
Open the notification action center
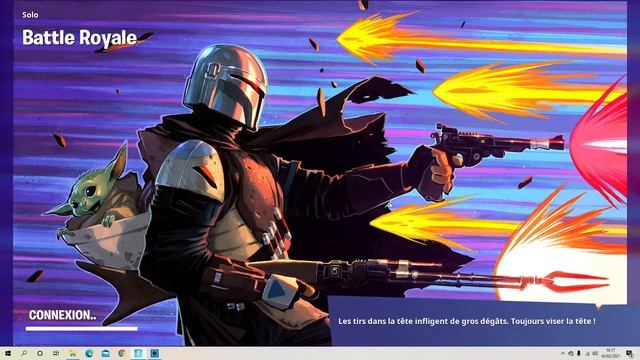point(630,353)
